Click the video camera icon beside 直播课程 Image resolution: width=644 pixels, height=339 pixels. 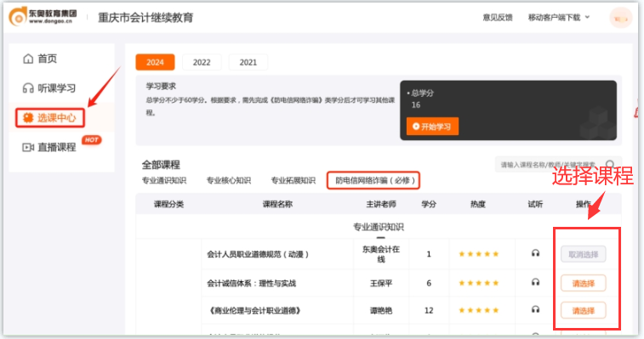(x=28, y=147)
